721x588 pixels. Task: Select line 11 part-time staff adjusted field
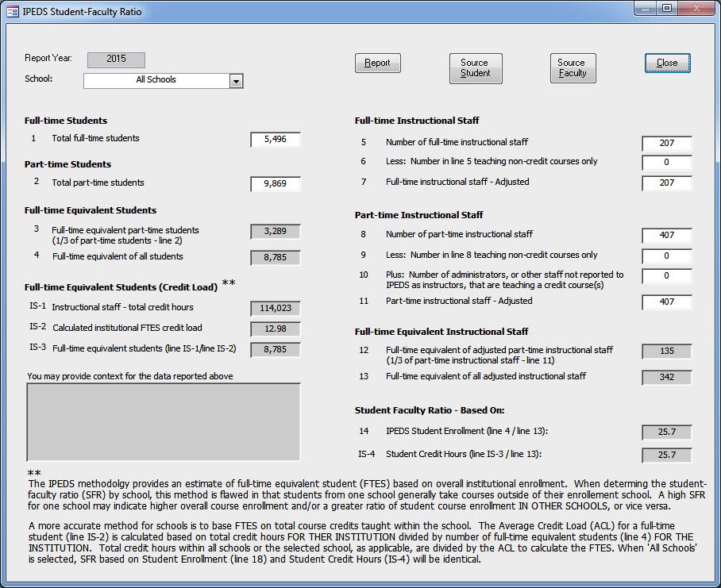tap(667, 302)
